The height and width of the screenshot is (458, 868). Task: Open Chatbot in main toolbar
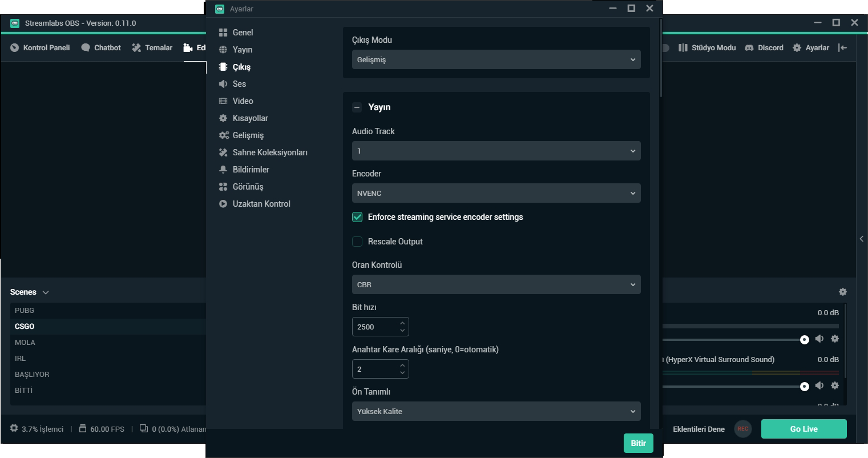pyautogui.click(x=101, y=47)
